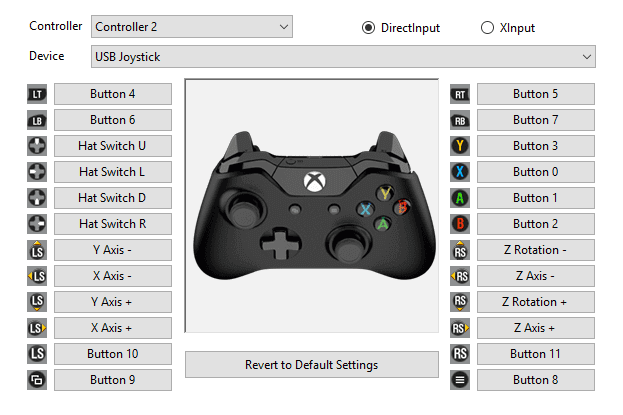Click the left stick right icon
623x415 pixels.
pyautogui.click(x=37, y=328)
